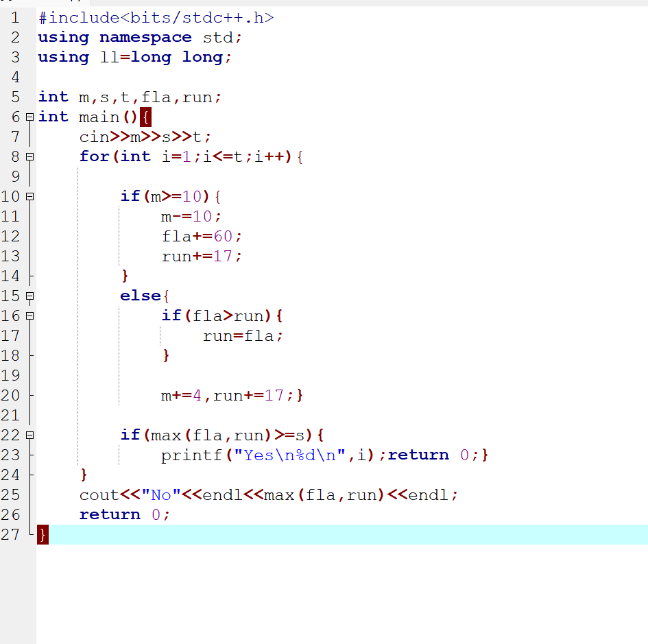Click the closing brace on line 24
648x644 pixels.
[x=84, y=475]
